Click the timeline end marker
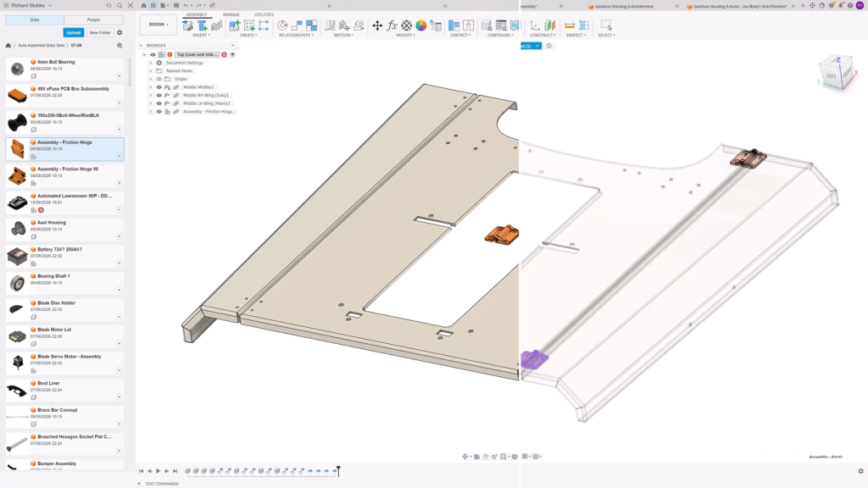Screen dimensions: 868x488 [338, 470]
